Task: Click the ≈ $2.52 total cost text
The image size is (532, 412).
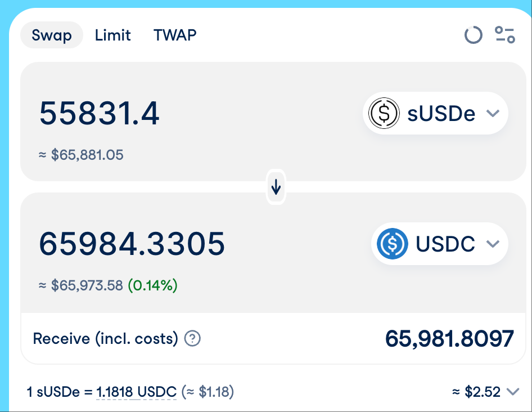Action: pyautogui.click(x=476, y=392)
